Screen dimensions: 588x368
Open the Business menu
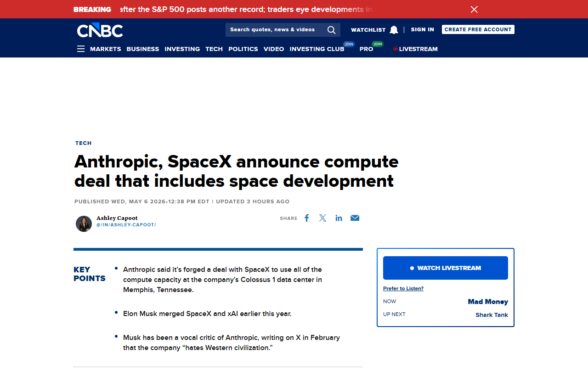[x=143, y=49]
